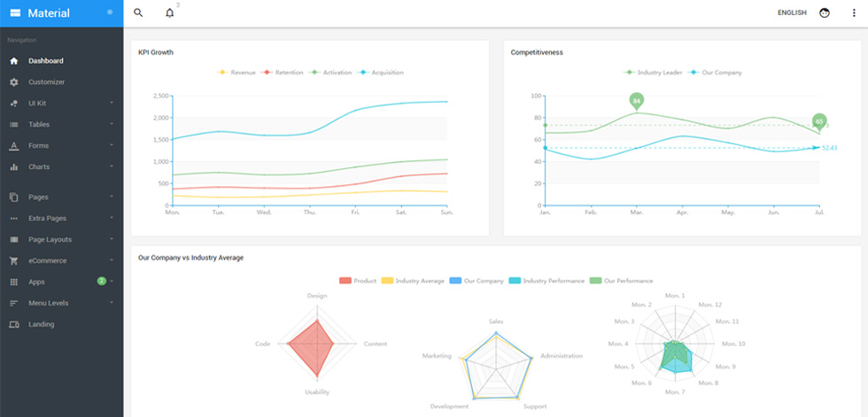Click the eCommerce shopping cart icon

pyautogui.click(x=14, y=260)
